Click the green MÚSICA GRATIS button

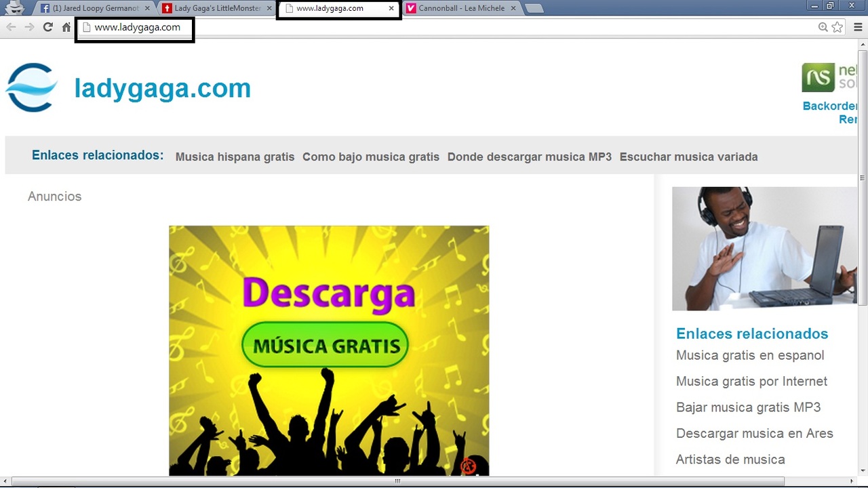pyautogui.click(x=325, y=345)
